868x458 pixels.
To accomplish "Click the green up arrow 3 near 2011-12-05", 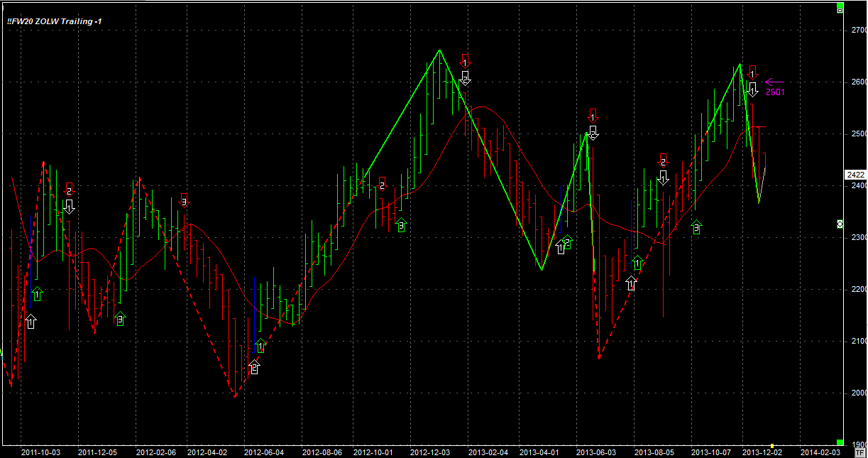I will coord(119,319).
